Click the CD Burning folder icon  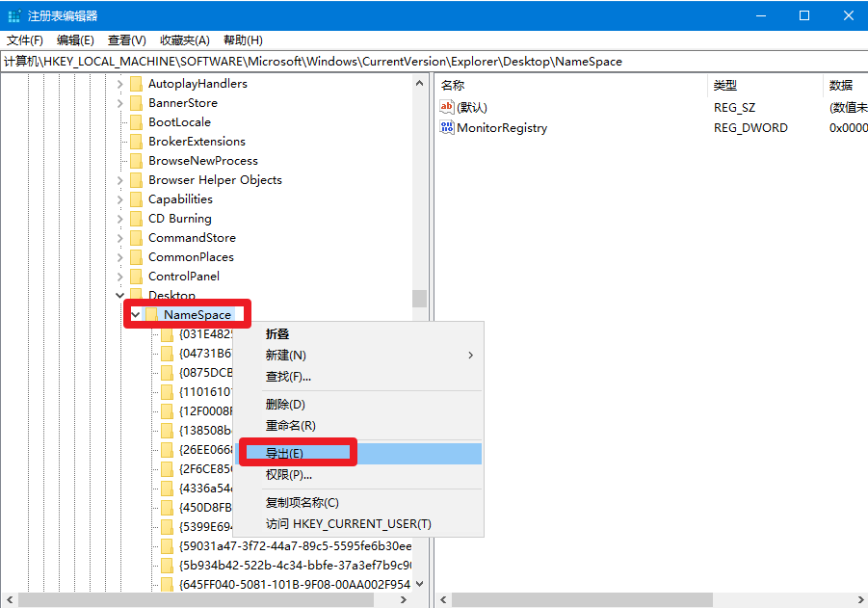(136, 219)
